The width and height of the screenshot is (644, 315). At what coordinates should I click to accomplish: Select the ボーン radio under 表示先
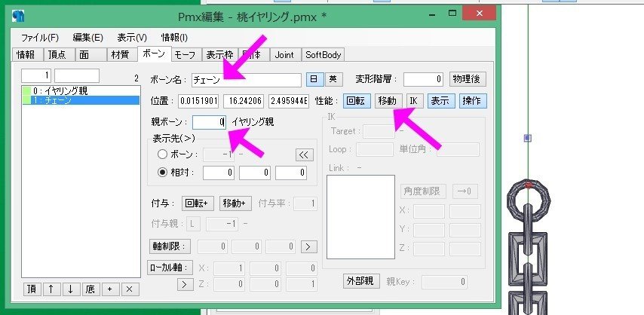click(x=163, y=154)
